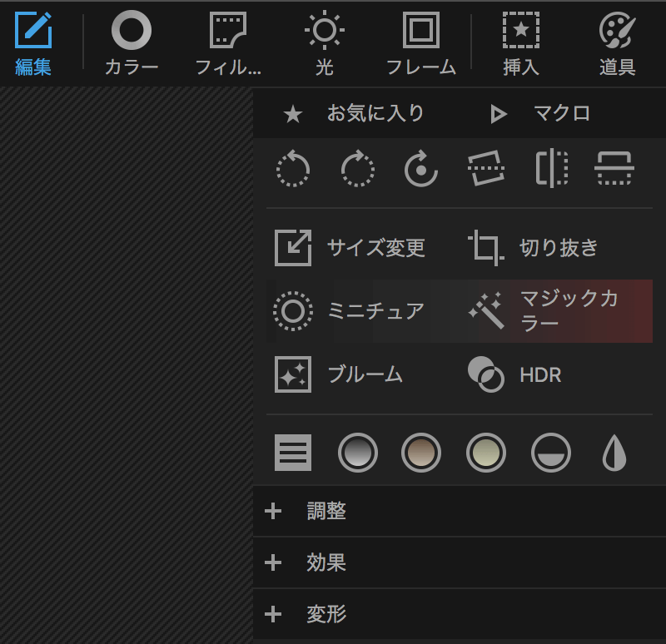Select the straighten image icon
This screenshot has height=644, width=666.
point(486,170)
